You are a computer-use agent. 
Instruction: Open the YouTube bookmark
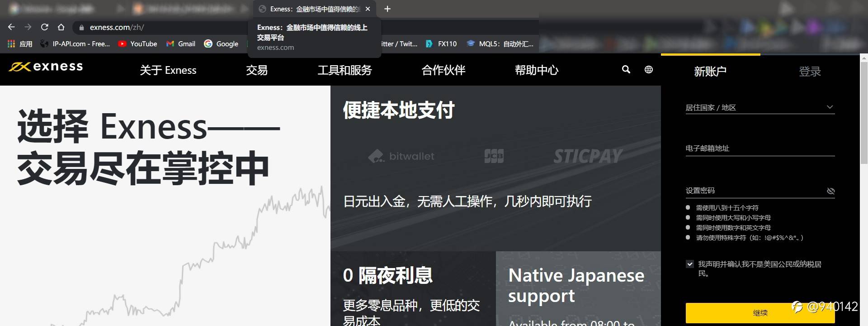tap(137, 43)
